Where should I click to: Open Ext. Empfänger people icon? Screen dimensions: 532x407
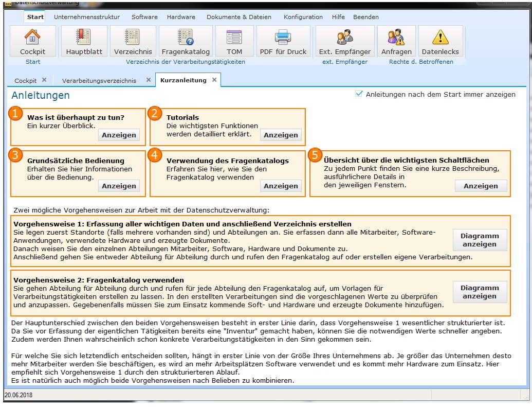pyautogui.click(x=345, y=41)
